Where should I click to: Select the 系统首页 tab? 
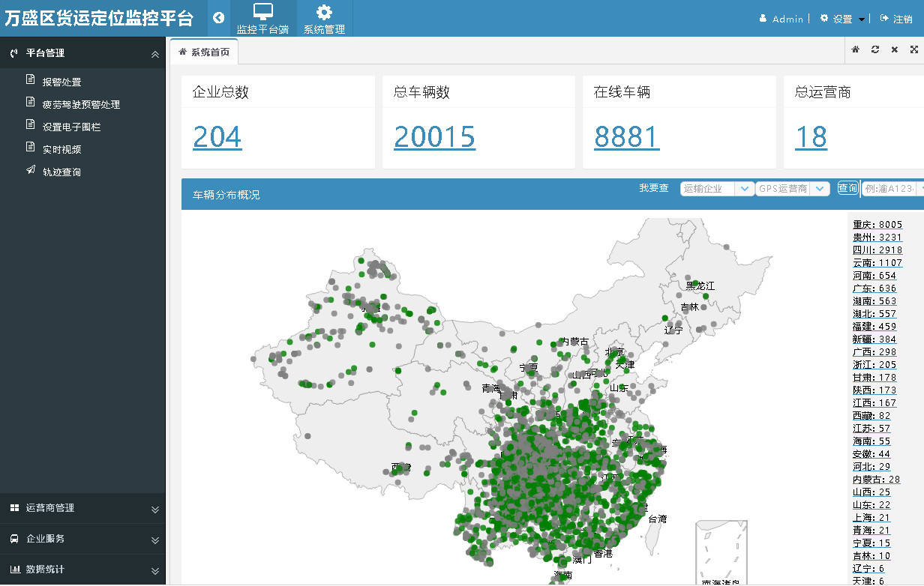point(205,52)
